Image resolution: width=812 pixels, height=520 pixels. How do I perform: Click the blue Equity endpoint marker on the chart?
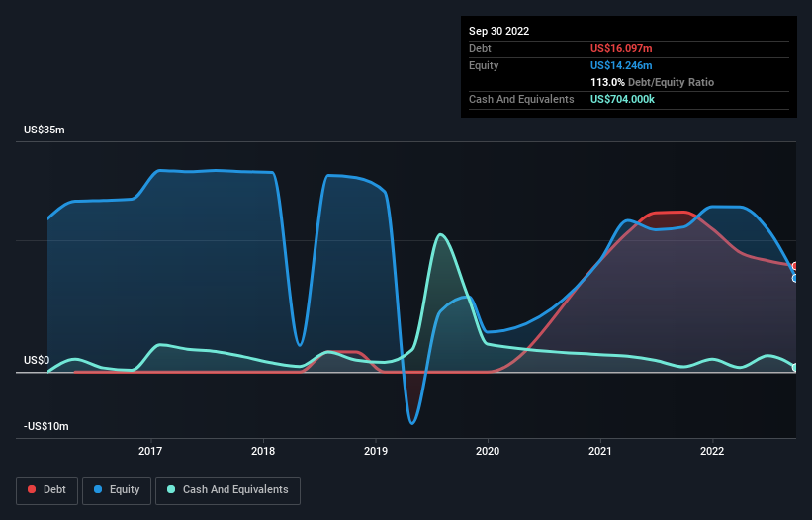click(x=795, y=279)
